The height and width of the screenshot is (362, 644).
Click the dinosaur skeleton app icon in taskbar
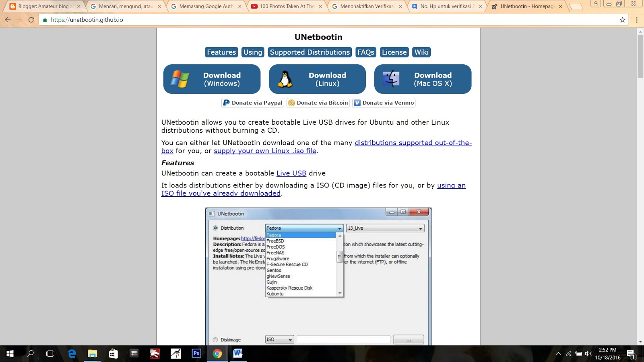tap(176, 354)
